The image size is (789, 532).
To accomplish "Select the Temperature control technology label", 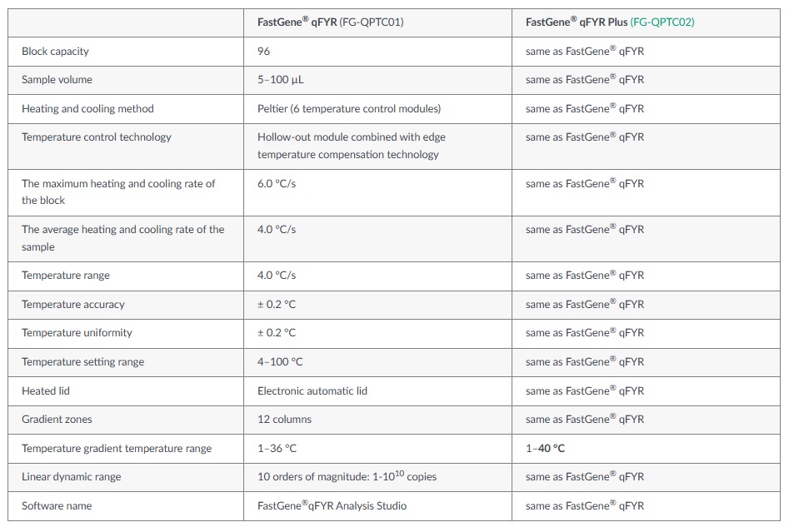I will tap(96, 137).
